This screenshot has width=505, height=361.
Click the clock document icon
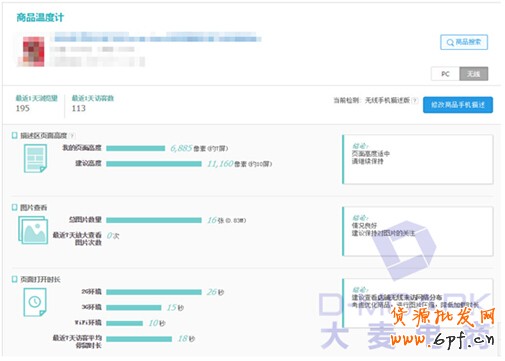point(35,302)
